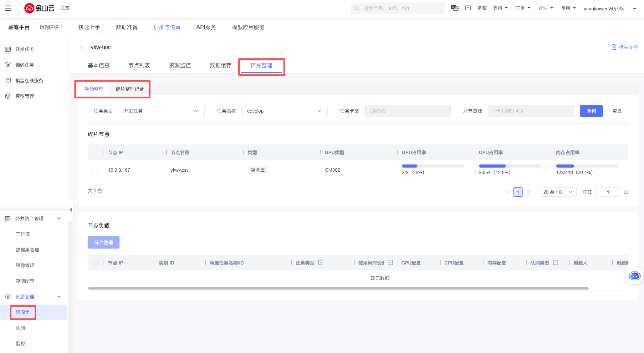Screen dimensions: 644x353
Task: Open the messages mail icon
Action: pos(468,8)
